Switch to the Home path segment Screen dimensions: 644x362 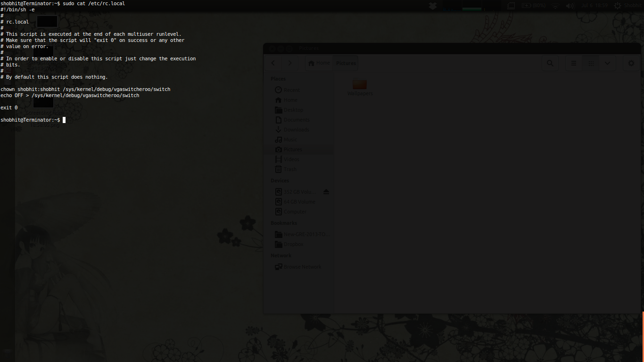click(319, 63)
